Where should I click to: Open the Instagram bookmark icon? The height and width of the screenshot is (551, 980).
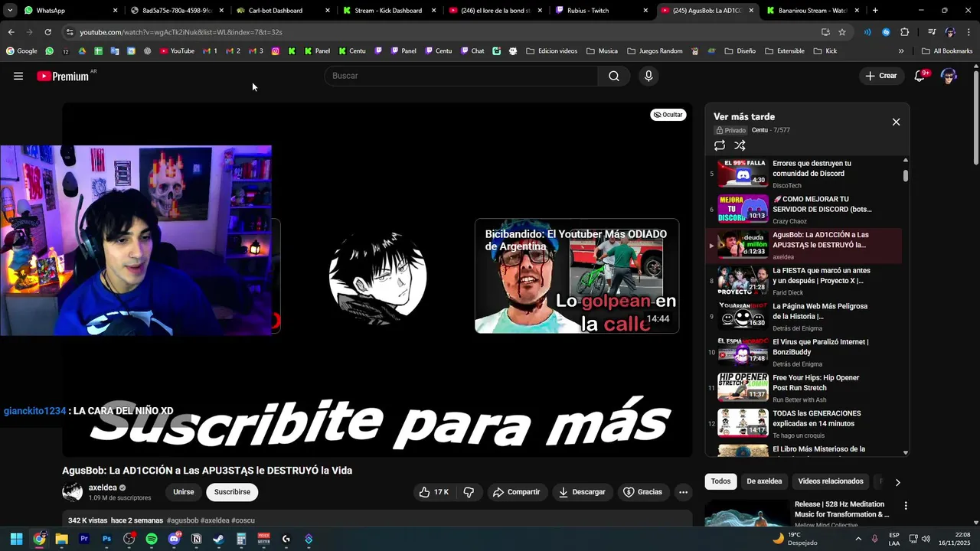276,51
